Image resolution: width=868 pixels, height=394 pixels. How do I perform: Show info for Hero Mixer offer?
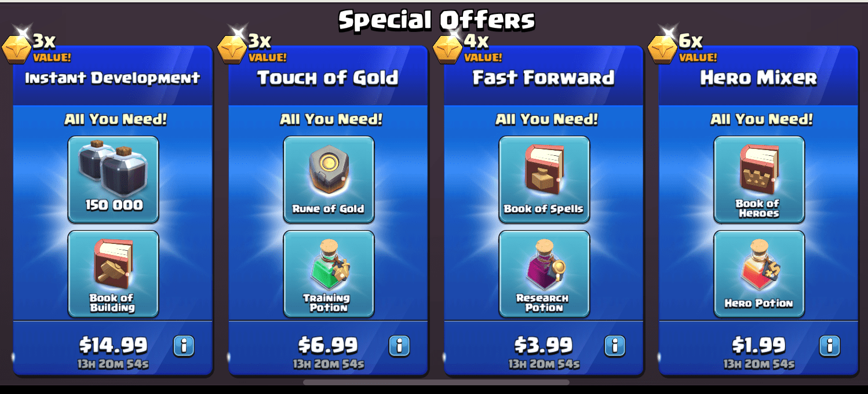tap(830, 346)
